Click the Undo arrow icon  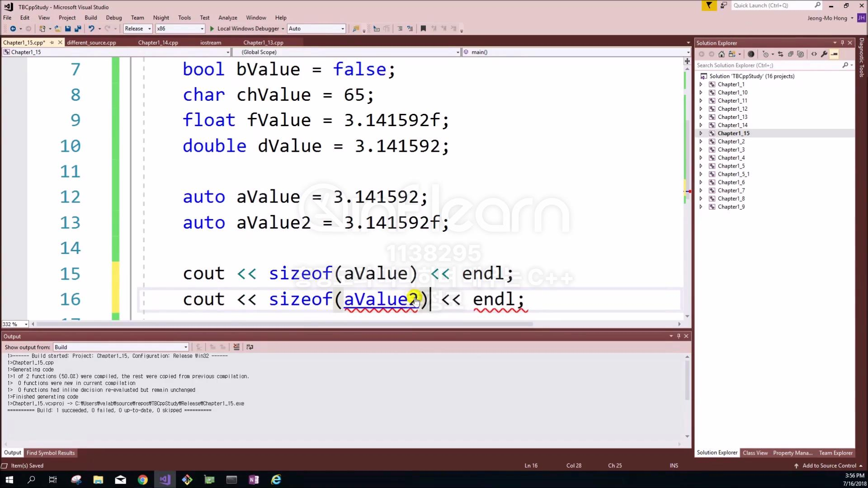coord(91,28)
